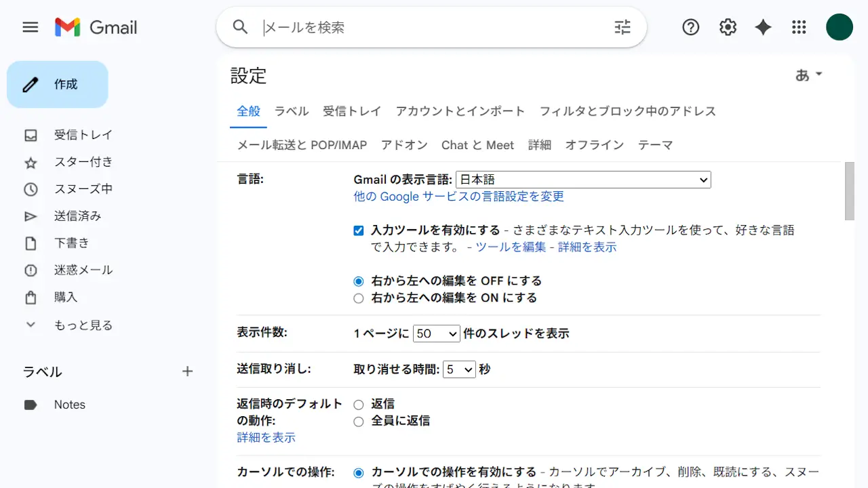Uncheck 入力ツールを有効にする checkbox
This screenshot has width=868, height=488.
click(359, 230)
